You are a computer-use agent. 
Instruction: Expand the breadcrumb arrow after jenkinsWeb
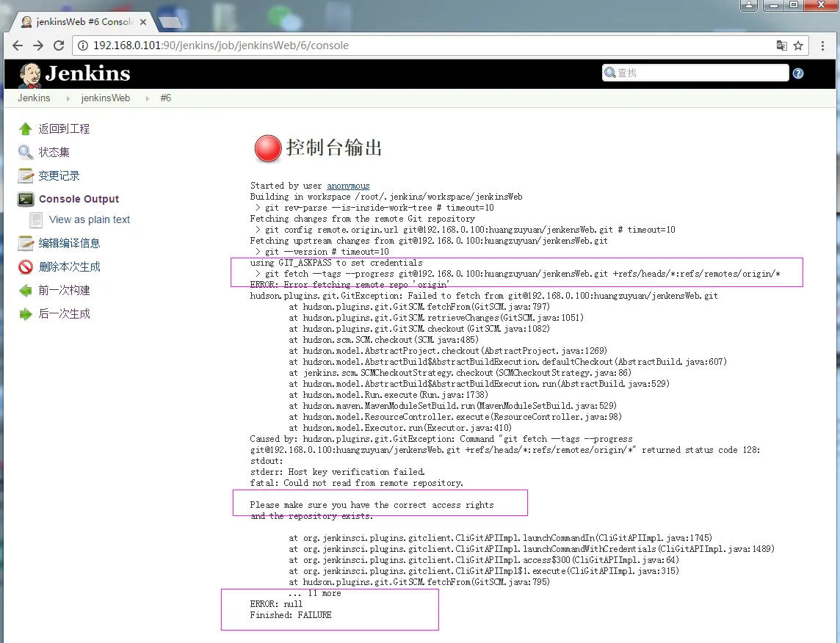coord(148,98)
